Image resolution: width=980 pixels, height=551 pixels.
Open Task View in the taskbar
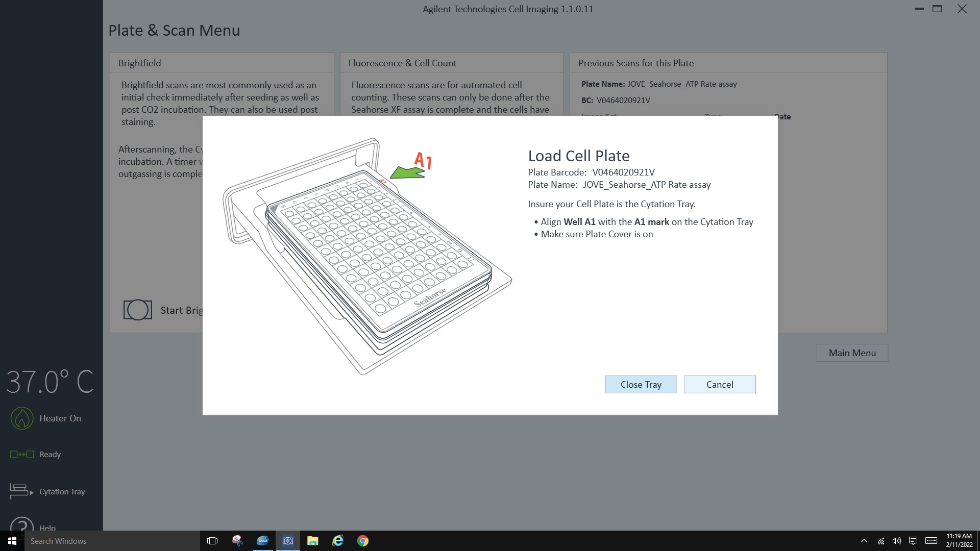[212, 541]
